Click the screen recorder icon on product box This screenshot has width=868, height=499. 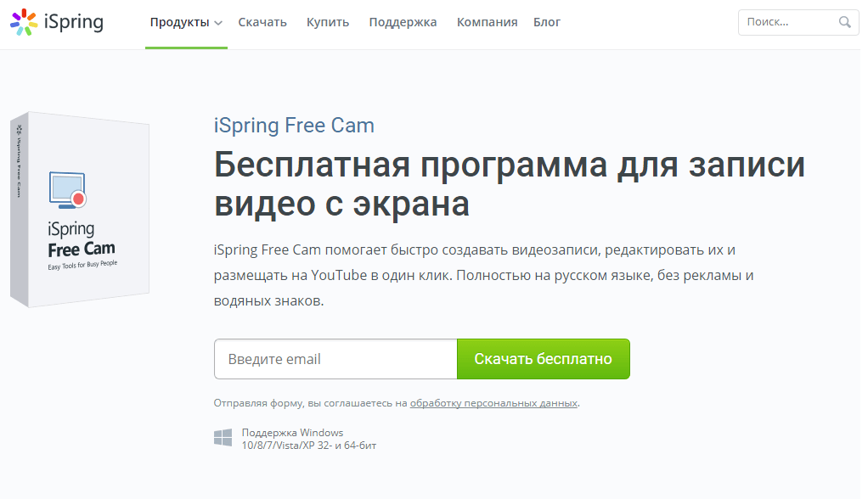pyautogui.click(x=68, y=190)
